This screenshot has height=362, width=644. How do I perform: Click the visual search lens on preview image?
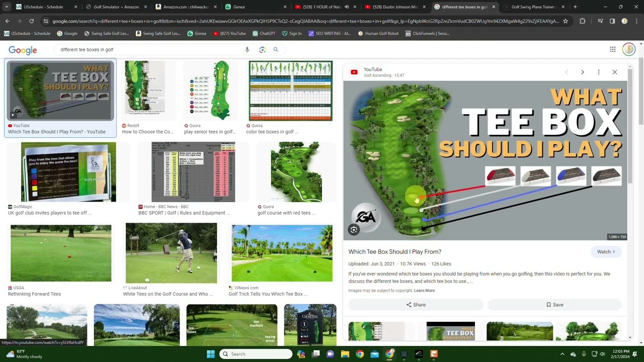pos(354,230)
